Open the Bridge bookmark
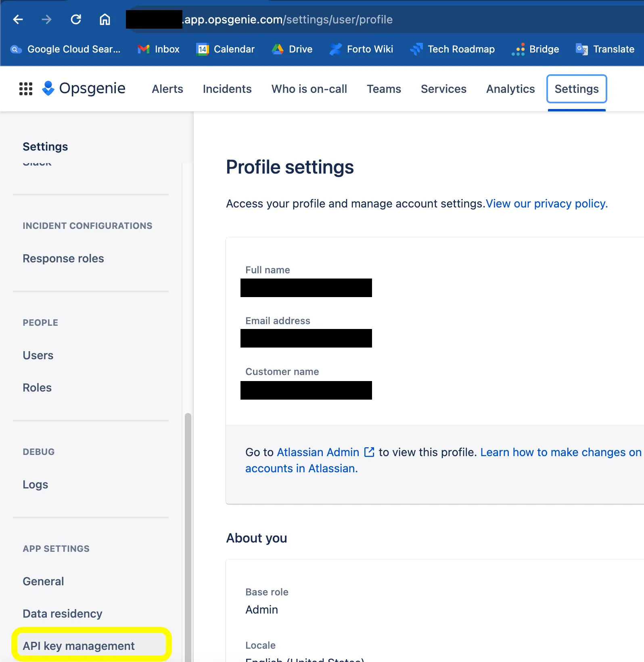The image size is (644, 662). pyautogui.click(x=535, y=49)
